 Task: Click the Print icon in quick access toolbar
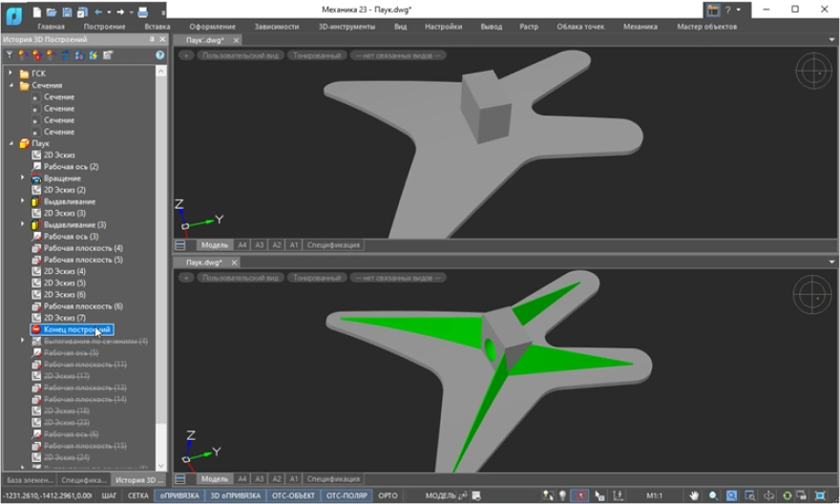click(142, 11)
